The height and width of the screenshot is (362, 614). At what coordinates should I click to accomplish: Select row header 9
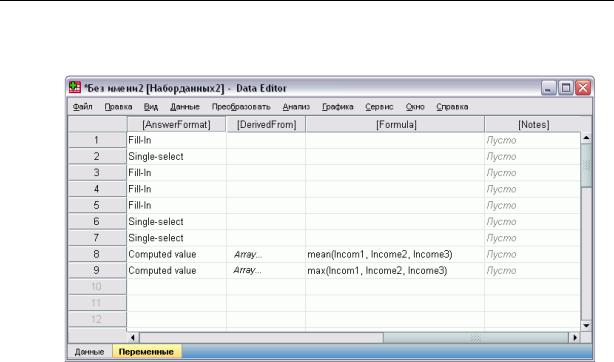[97, 270]
